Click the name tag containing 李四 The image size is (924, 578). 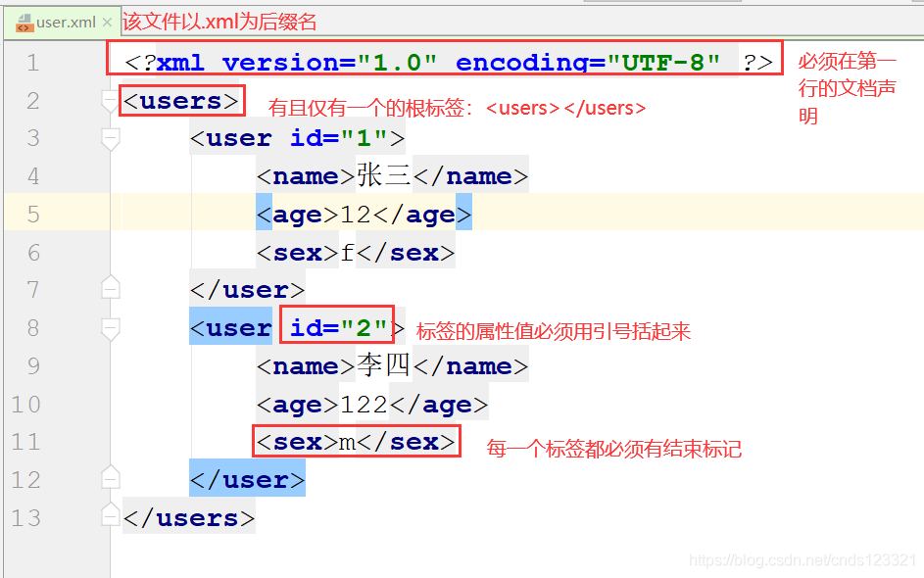pyautogui.click(x=392, y=364)
